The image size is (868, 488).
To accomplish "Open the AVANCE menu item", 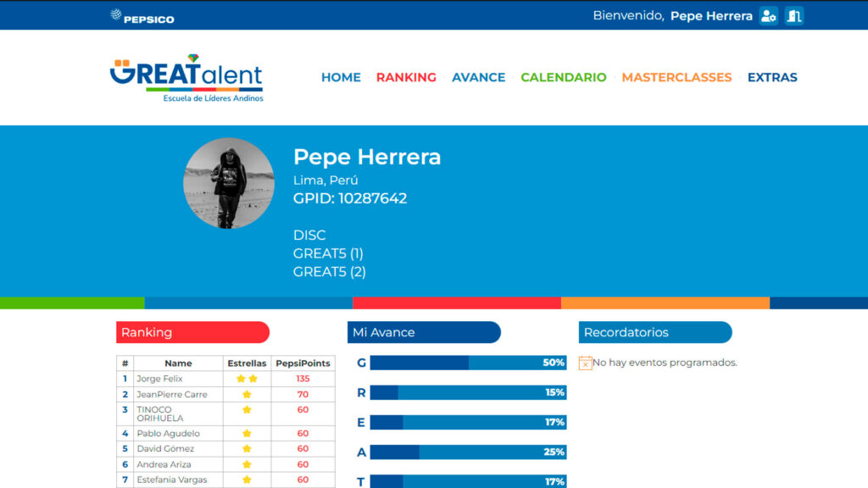I will 478,77.
